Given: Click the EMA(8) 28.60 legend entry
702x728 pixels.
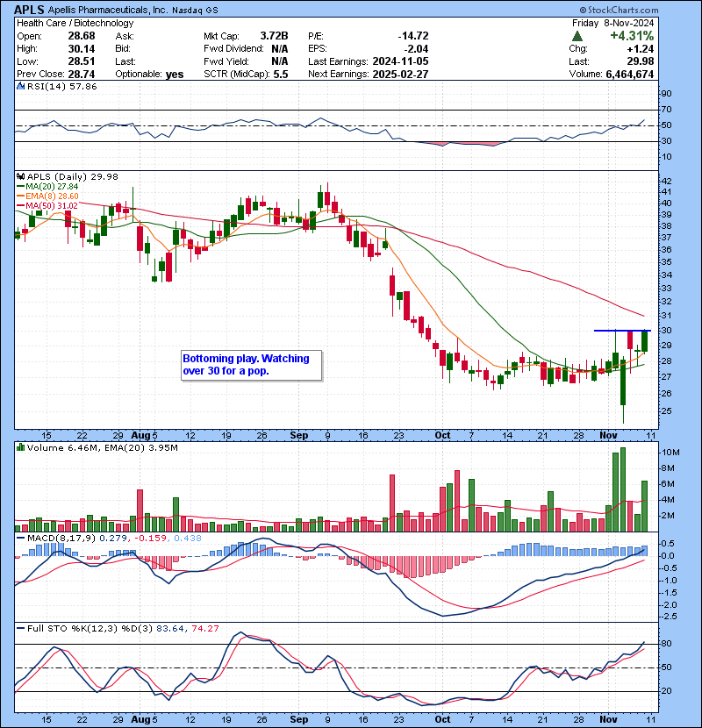Looking at the screenshot, I should pos(48,196).
